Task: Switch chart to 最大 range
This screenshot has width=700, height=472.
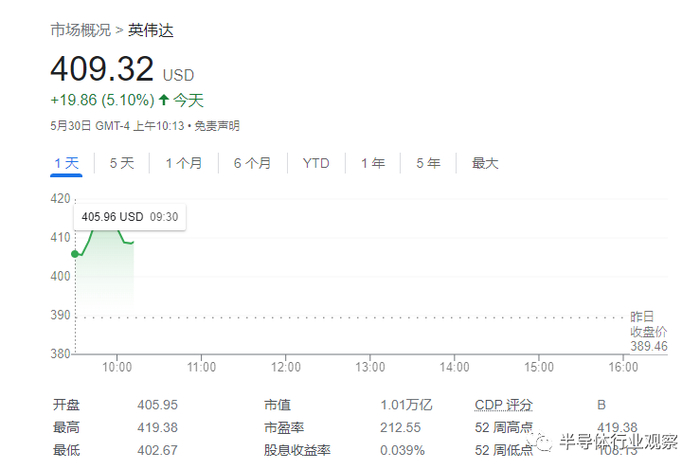Action: 485,163
